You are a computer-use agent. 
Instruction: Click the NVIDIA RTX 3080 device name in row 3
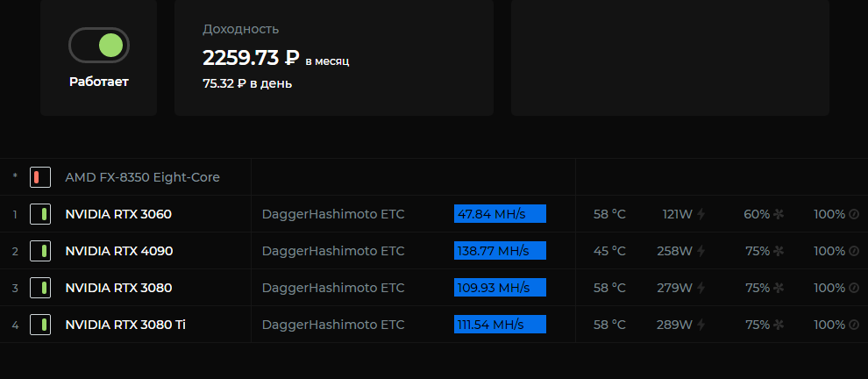[x=118, y=288]
